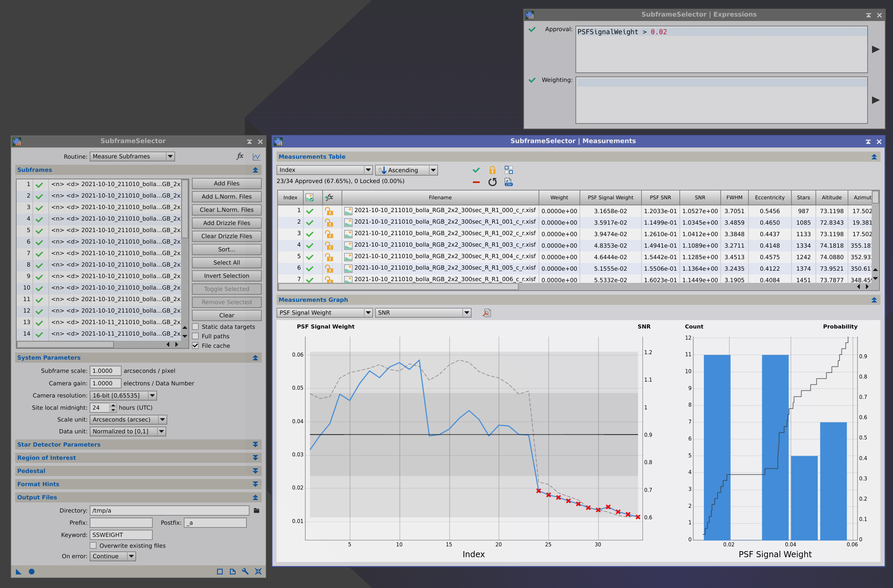
Task: Disable File cache checkbox
Action: point(195,345)
